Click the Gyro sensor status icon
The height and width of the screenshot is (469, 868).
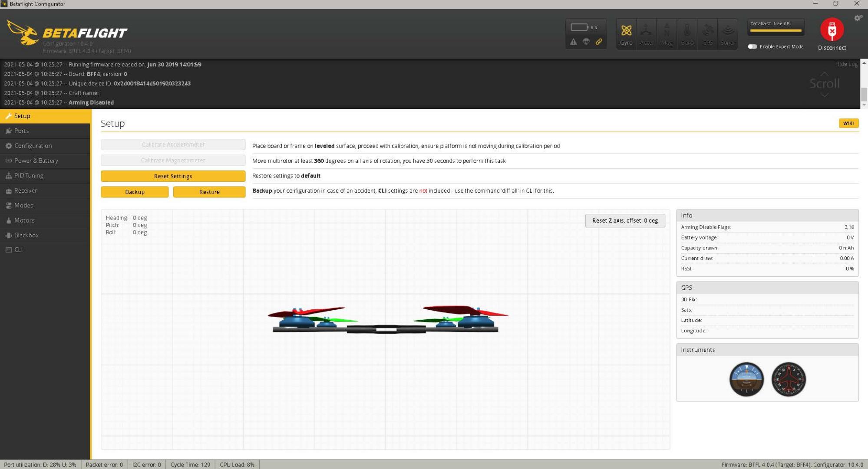click(x=626, y=34)
